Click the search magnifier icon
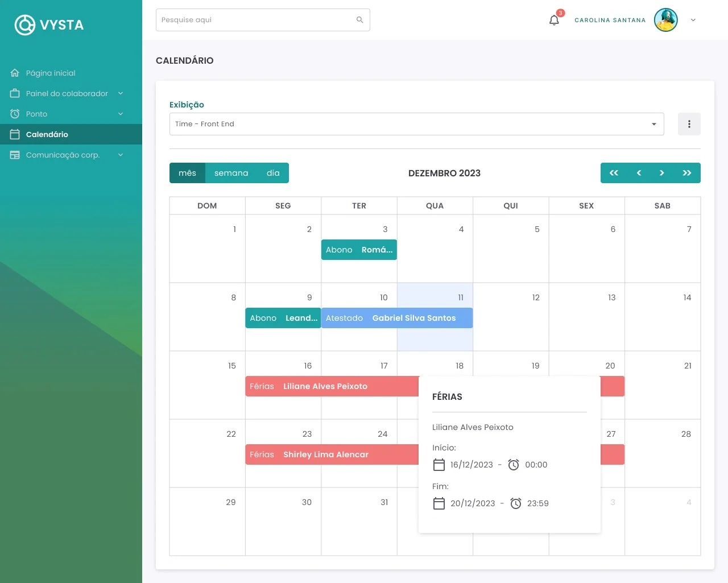The height and width of the screenshot is (583, 728). (x=359, y=20)
